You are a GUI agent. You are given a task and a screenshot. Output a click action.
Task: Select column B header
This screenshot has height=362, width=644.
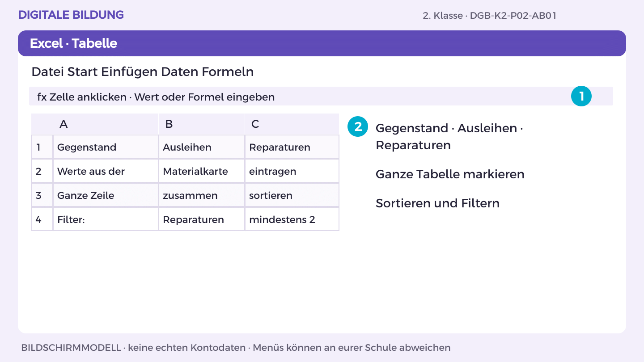pos(202,124)
